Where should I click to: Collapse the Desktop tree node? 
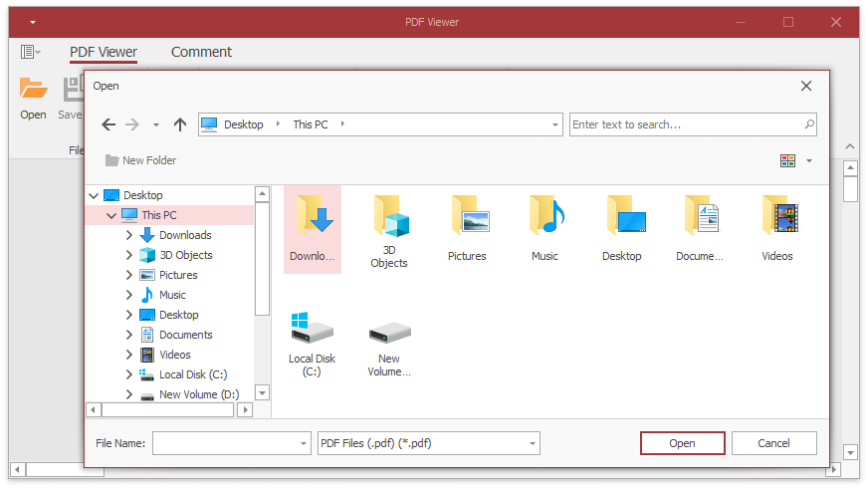tap(94, 195)
